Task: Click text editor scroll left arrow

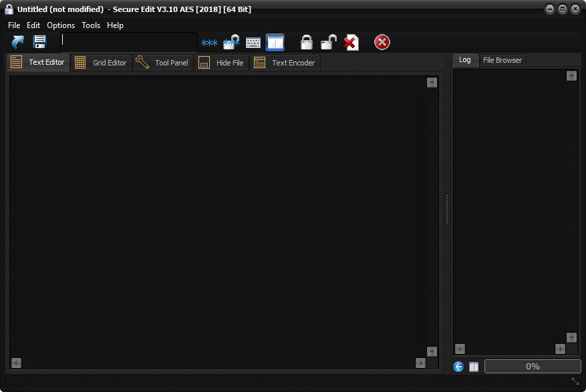Action: (x=16, y=363)
